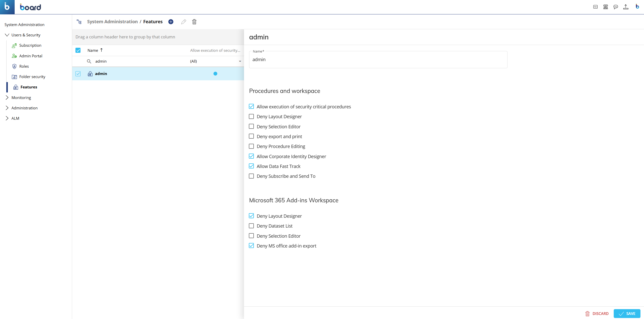This screenshot has width=644, height=319.
Task: Open the chat bubble icon in top bar
Action: [616, 7]
